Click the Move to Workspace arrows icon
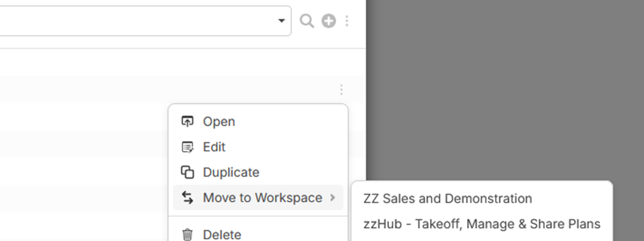The image size is (644, 241). coord(187,198)
